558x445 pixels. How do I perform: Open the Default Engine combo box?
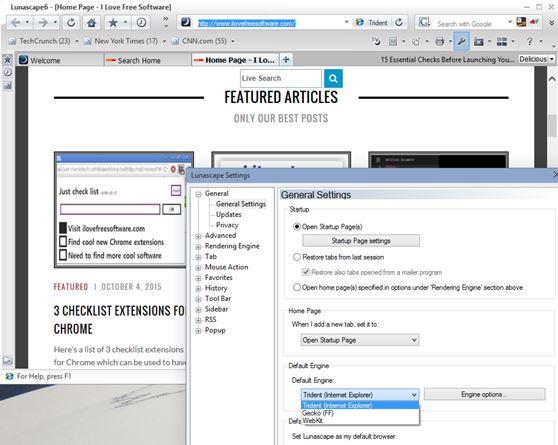360,395
